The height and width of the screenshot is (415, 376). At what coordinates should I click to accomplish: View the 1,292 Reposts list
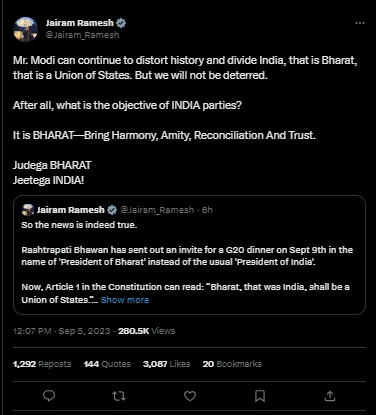point(42,364)
